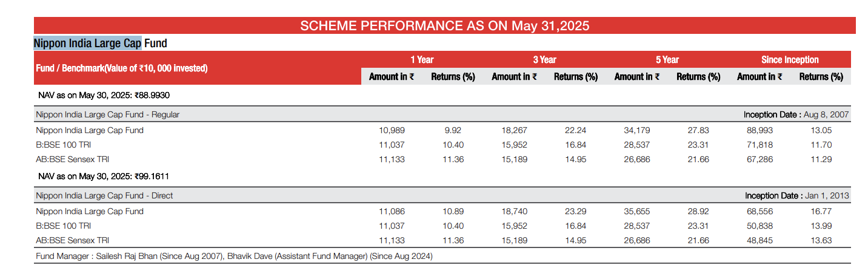Click the 9.92 one-year return value
The width and height of the screenshot is (868, 265).
(452, 130)
